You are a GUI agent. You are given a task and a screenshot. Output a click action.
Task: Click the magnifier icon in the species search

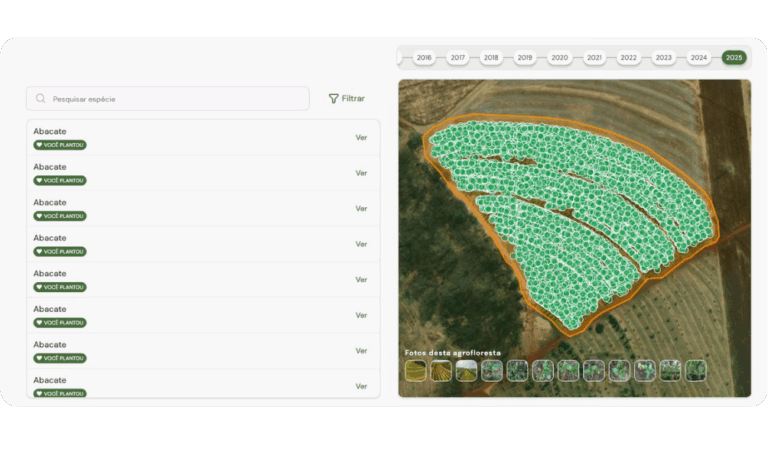coord(40,99)
